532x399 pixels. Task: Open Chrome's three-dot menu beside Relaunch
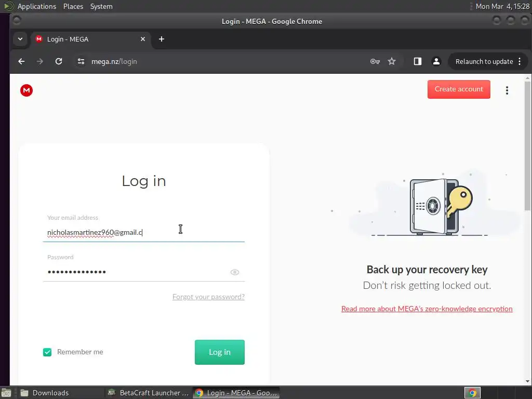tap(520, 61)
